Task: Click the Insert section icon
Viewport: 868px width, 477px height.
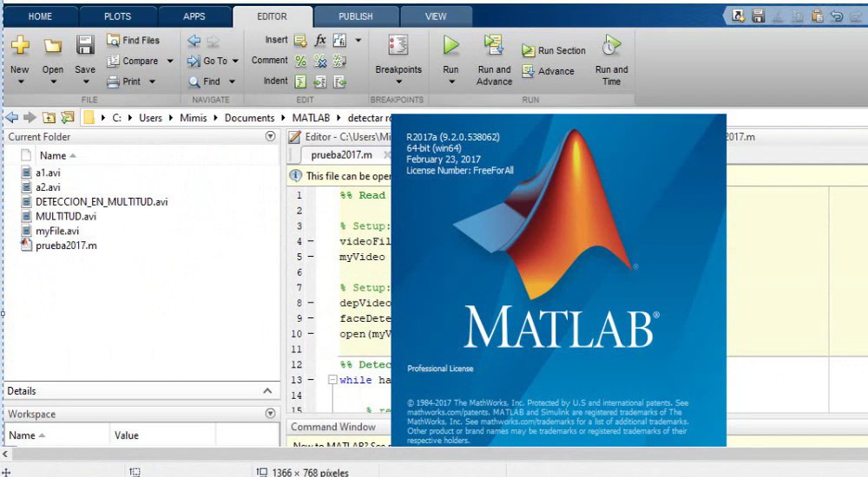Action: pyautogui.click(x=300, y=41)
